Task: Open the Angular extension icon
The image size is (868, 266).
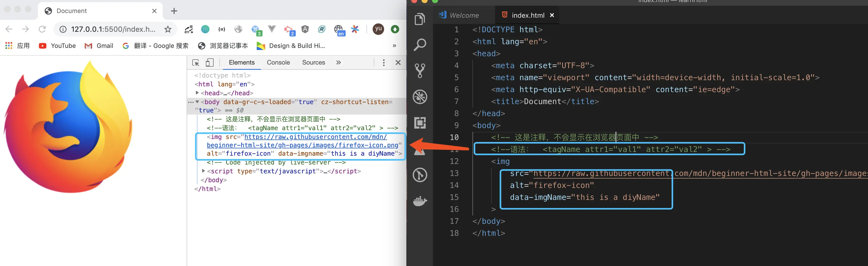Action: pos(305,29)
